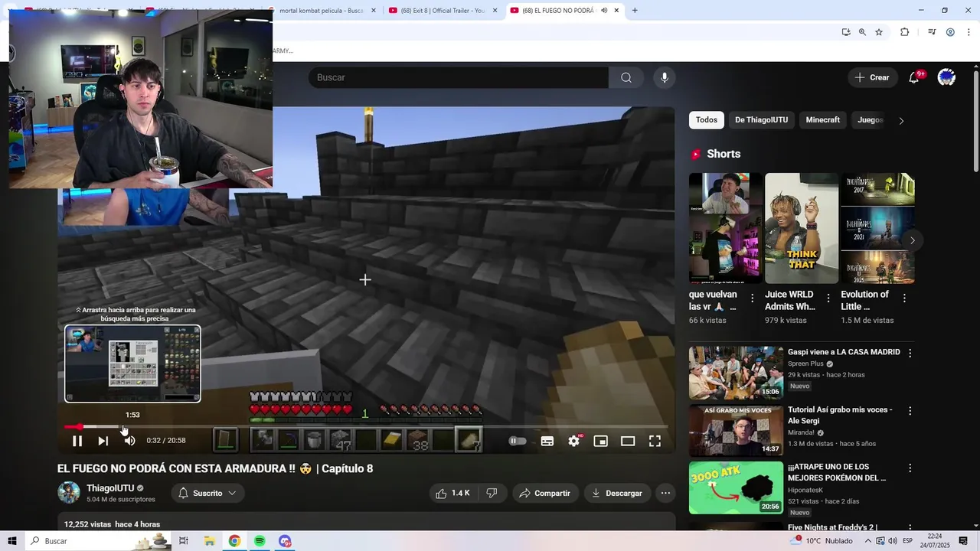Open ThiagoIUTU channel name
The height and width of the screenshot is (551, 980).
(110, 488)
